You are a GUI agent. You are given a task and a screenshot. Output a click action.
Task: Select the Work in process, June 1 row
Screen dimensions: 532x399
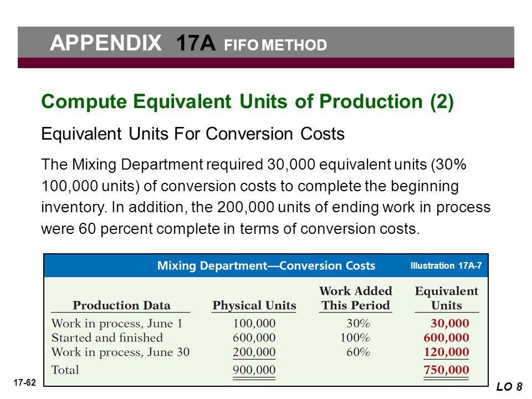point(260,323)
